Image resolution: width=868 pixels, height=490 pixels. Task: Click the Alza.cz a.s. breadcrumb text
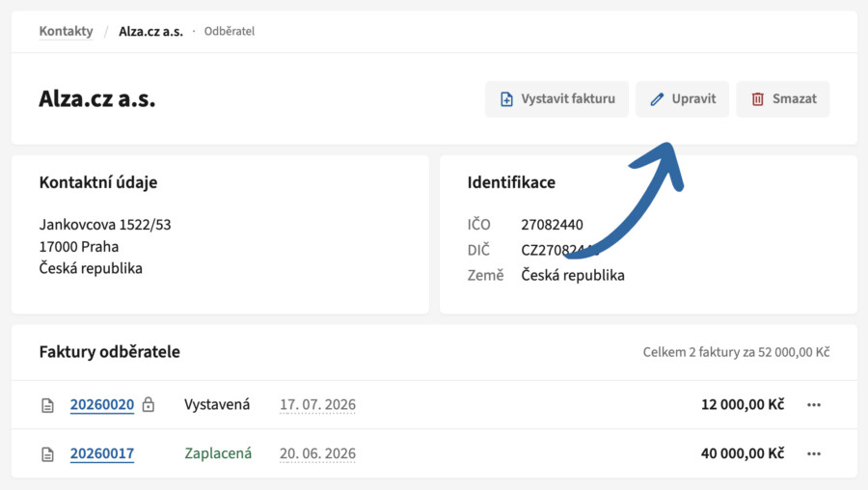[x=150, y=31]
